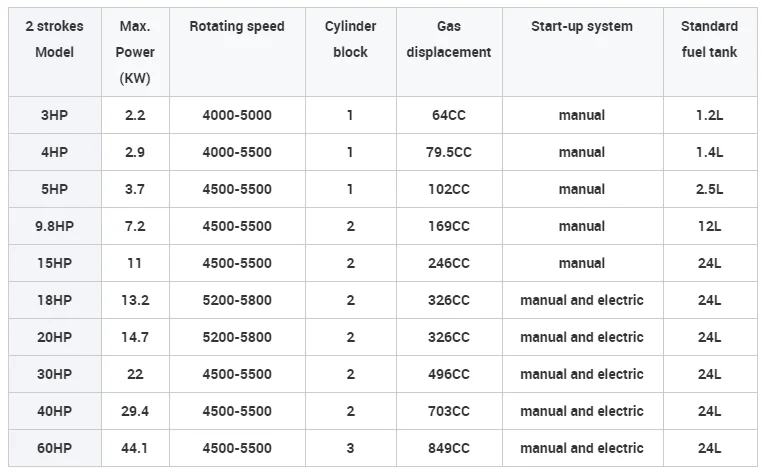Click the '2 strokes Model' column header
Viewport: 762px width, 473px height.
pyautogui.click(x=55, y=39)
